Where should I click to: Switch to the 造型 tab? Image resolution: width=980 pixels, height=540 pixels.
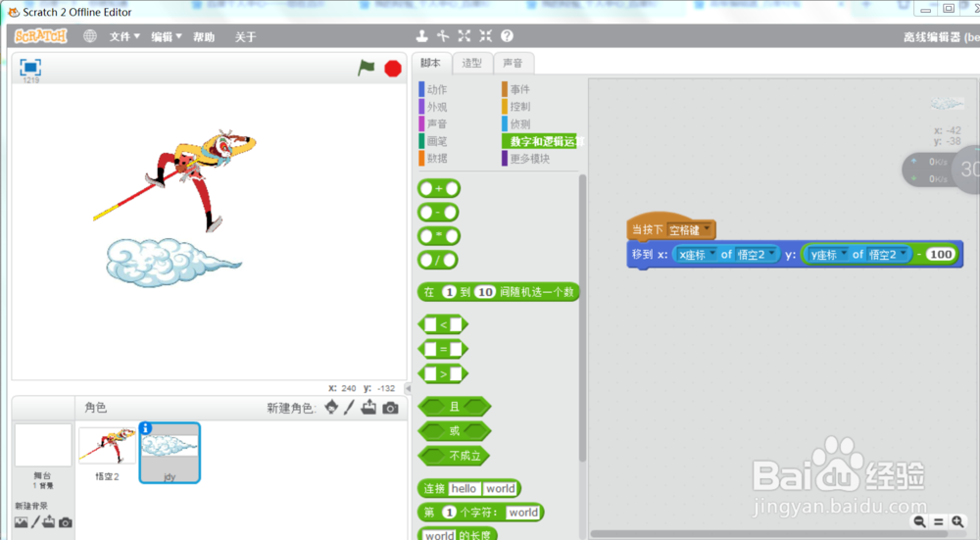pos(472,63)
